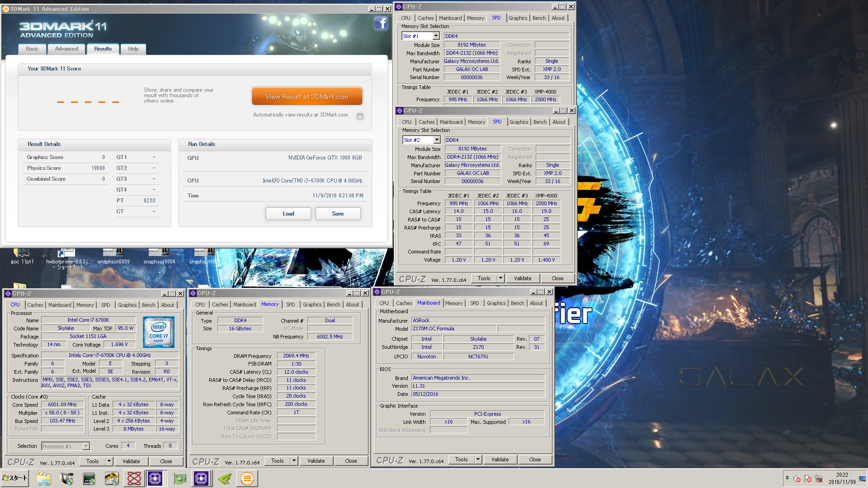
Task: Select About tab in Slot #2 SPD window
Action: pos(559,122)
